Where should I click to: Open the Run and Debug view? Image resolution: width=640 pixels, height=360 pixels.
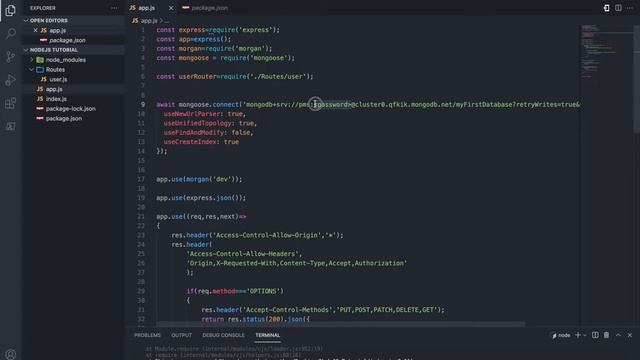click(11, 80)
